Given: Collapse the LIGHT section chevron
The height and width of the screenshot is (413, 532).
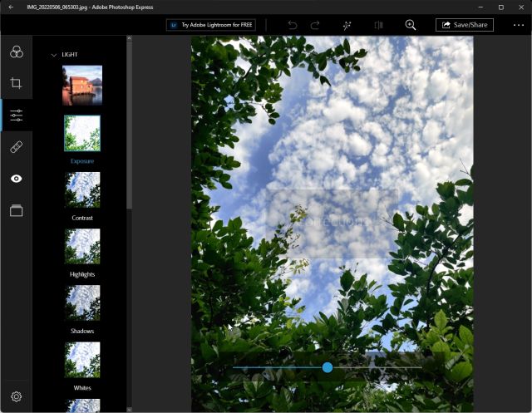Looking at the screenshot, I should tap(53, 55).
